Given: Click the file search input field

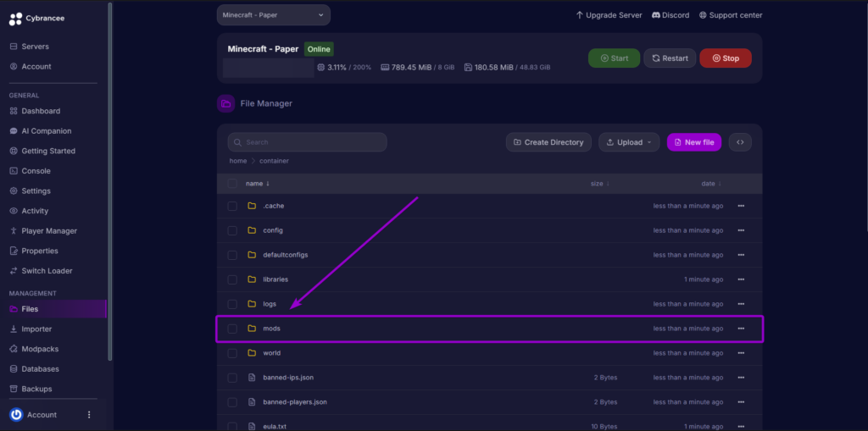Looking at the screenshot, I should tap(307, 142).
